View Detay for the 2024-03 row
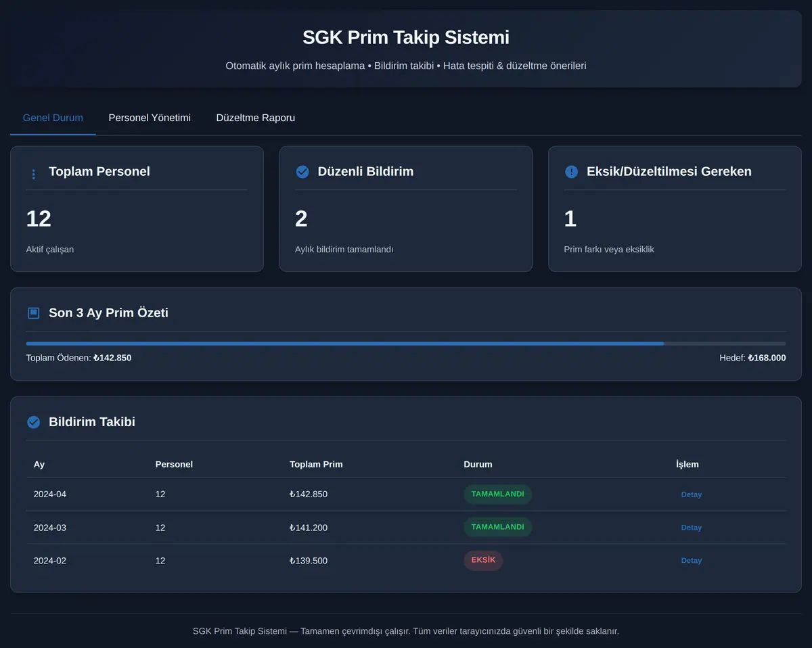 tap(691, 528)
